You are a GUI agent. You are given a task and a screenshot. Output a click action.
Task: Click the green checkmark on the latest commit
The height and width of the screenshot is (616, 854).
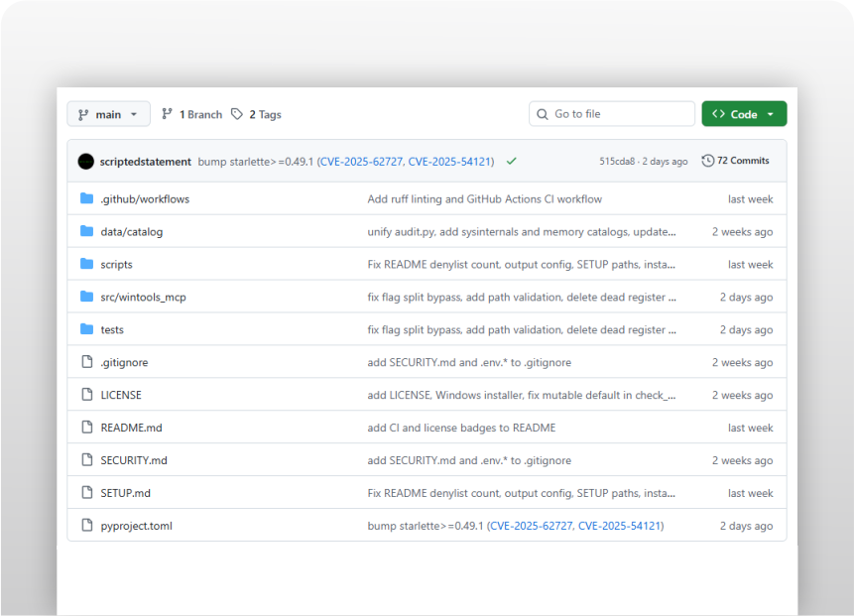(510, 160)
